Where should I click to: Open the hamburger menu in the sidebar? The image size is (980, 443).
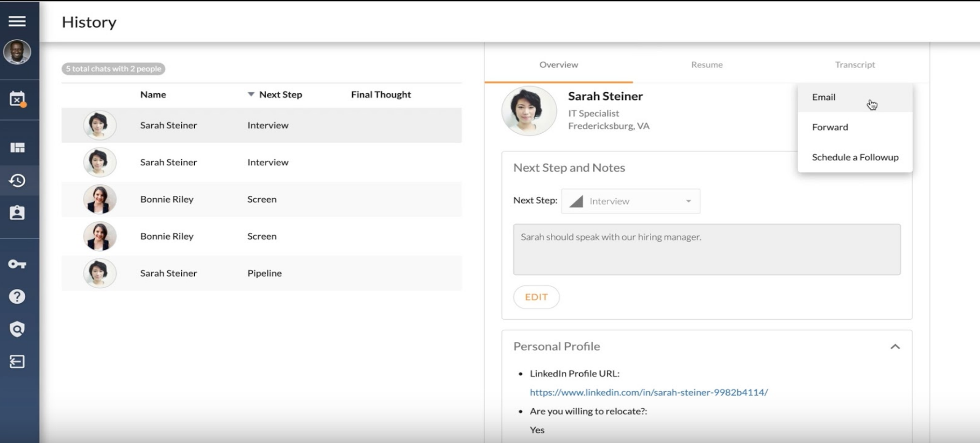[17, 21]
